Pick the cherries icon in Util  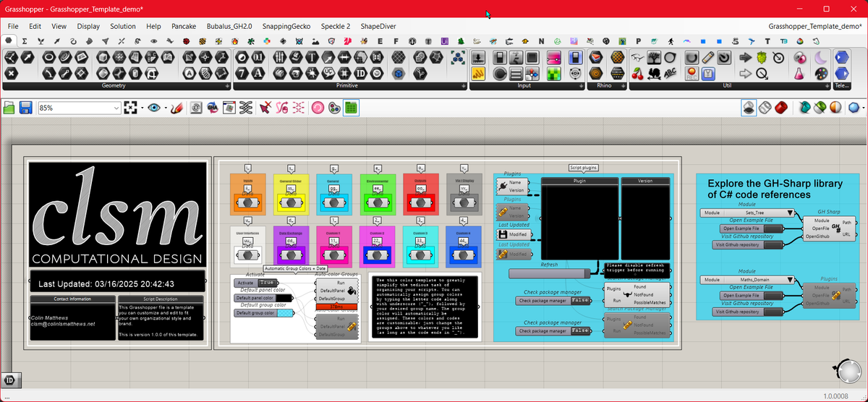point(637,73)
